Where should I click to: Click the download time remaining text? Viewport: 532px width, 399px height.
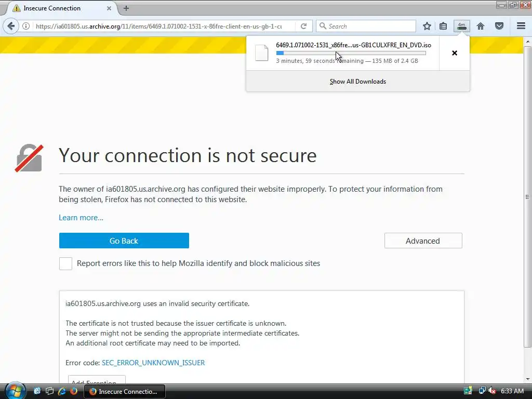pyautogui.click(x=347, y=61)
